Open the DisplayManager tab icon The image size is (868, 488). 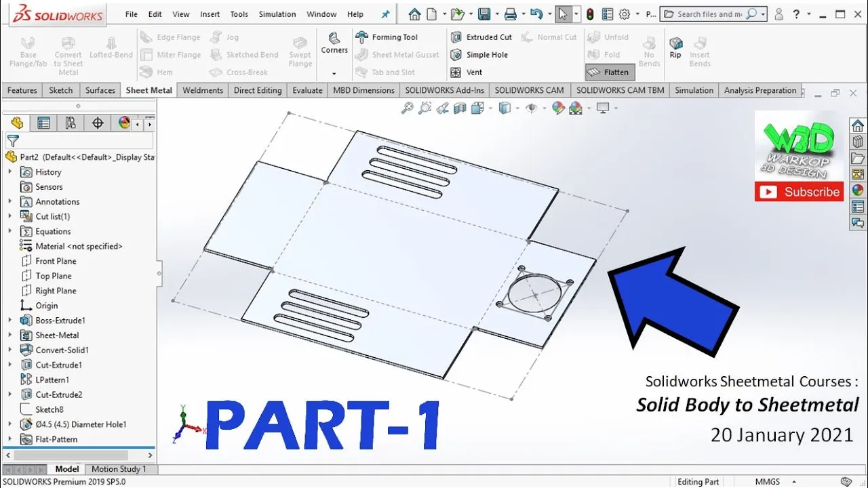click(x=124, y=123)
